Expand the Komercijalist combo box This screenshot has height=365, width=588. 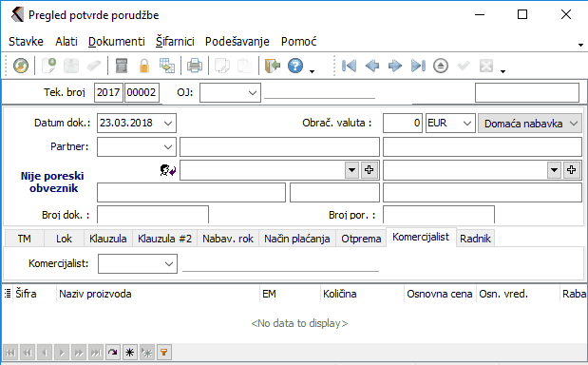coord(169,263)
